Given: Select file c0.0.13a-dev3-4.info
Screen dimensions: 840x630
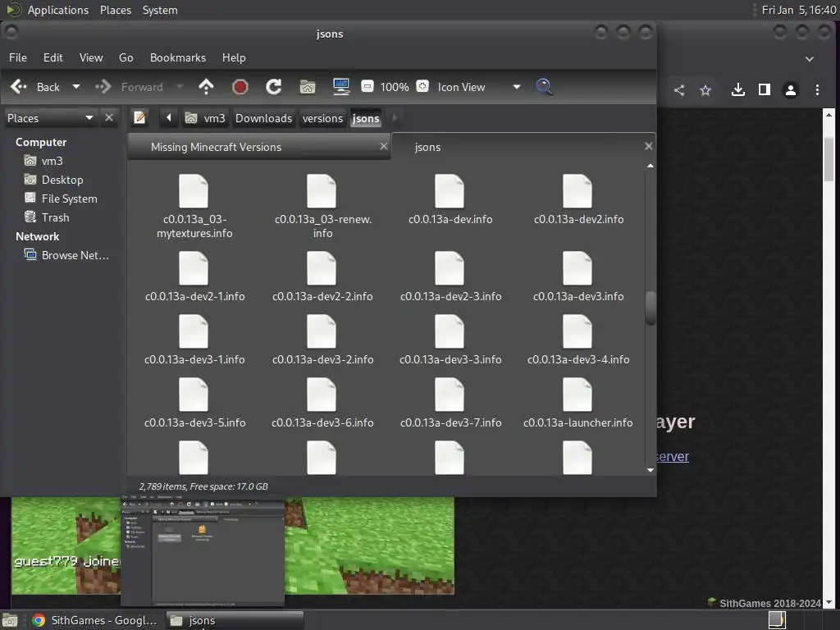Looking at the screenshot, I should pyautogui.click(x=578, y=340).
